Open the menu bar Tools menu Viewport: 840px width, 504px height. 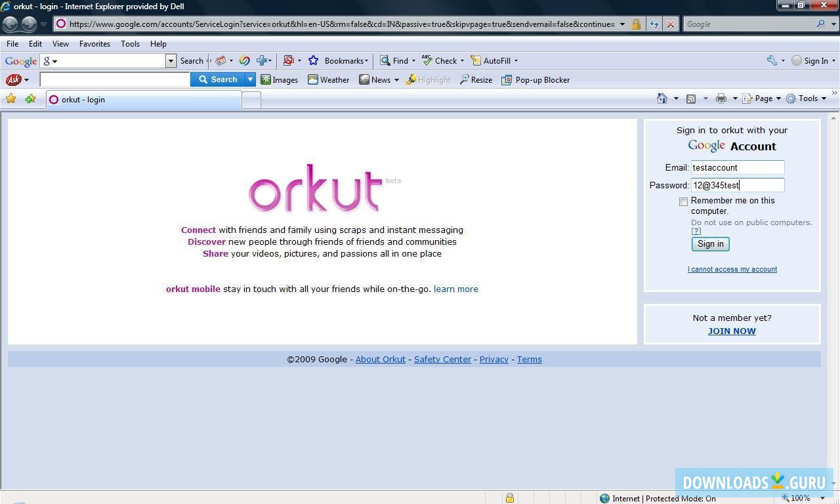[x=130, y=44]
